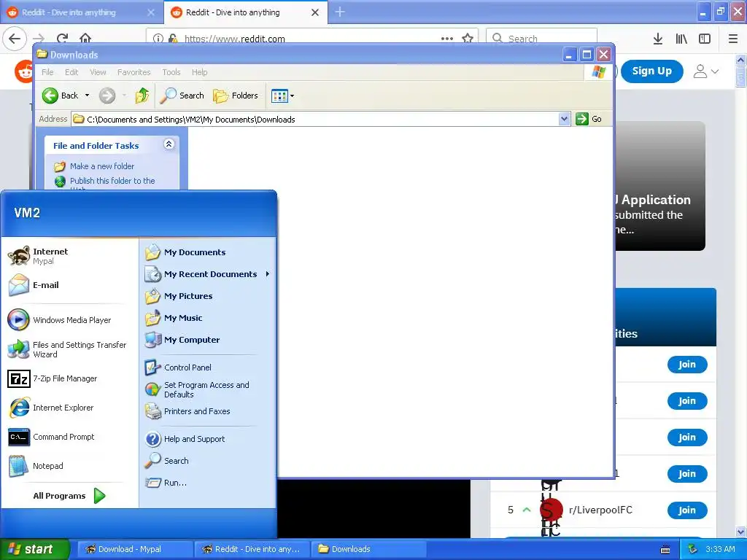The height and width of the screenshot is (560, 747).
Task: Open the Favorites menu in Downloads window
Action: pos(134,72)
